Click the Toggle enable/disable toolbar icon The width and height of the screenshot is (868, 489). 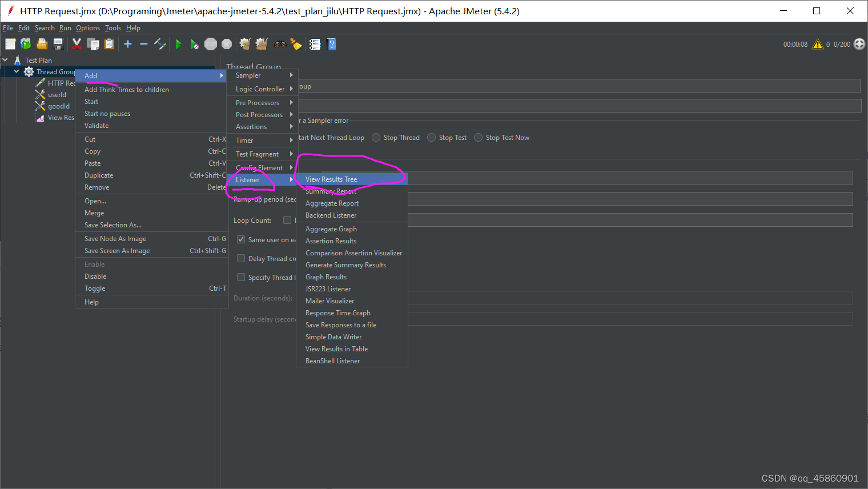pos(160,44)
